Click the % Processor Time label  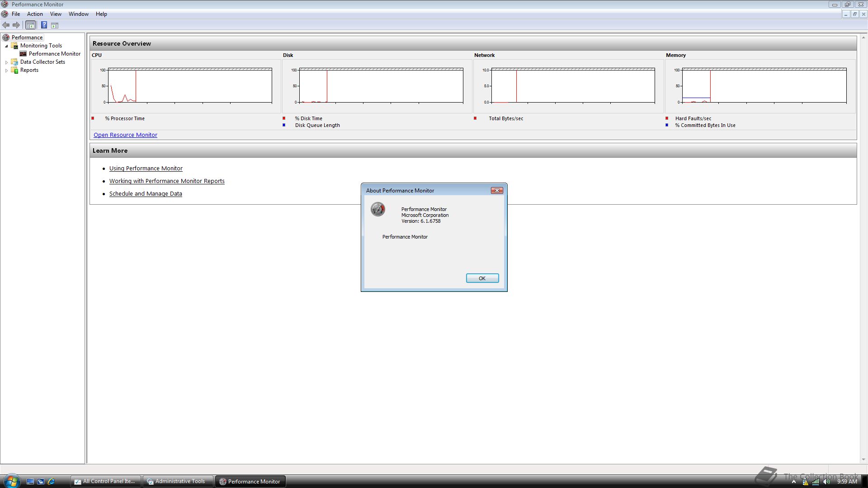click(x=125, y=118)
